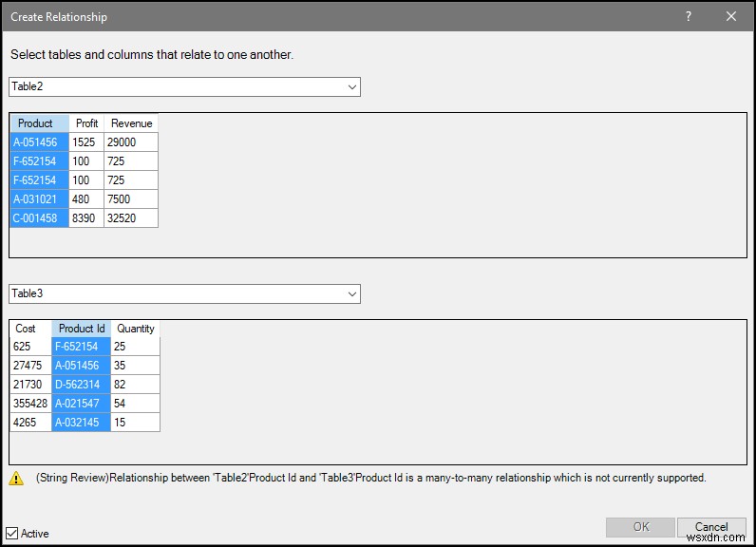Click profit value 480
Image resolution: width=756 pixels, height=547 pixels.
coord(86,199)
